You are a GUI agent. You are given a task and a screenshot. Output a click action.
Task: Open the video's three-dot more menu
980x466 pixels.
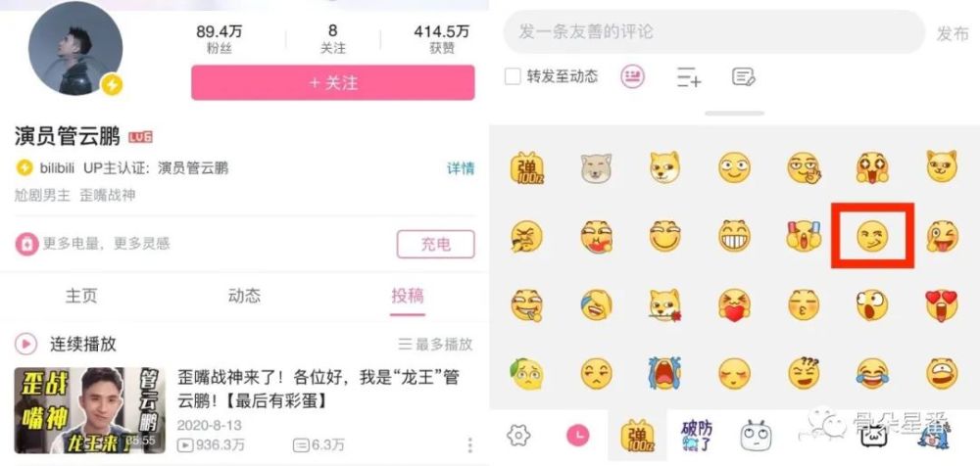[x=470, y=444]
